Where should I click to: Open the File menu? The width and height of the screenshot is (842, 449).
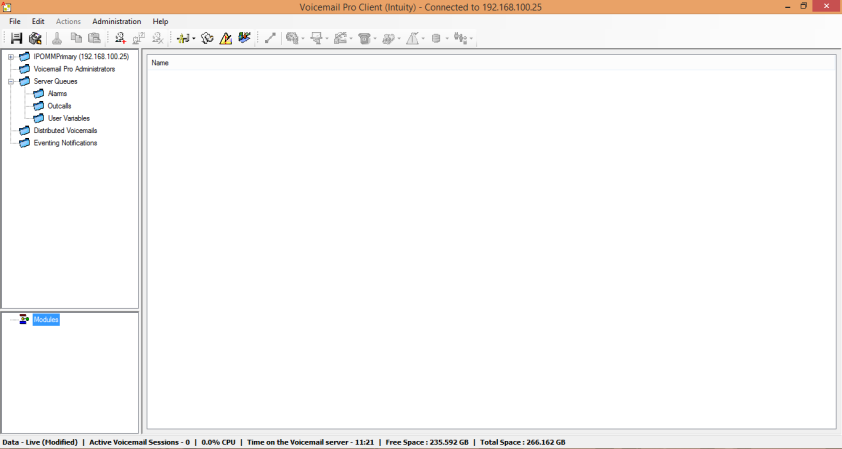(15, 21)
